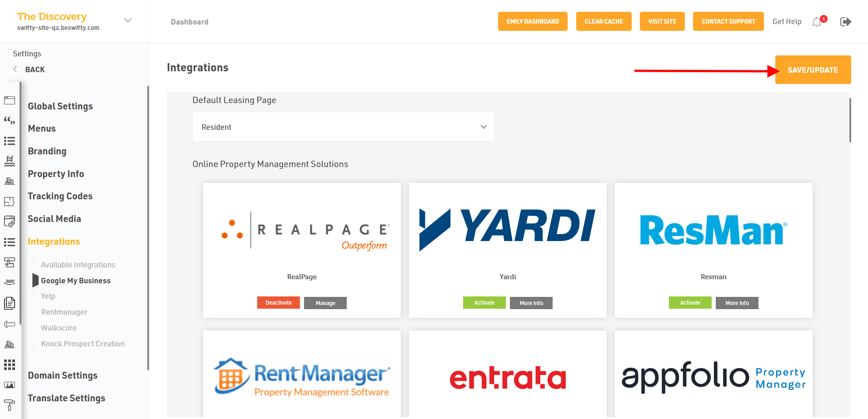Open the Default Leasing Page dropdown
This screenshot has width=868, height=419.
(x=343, y=127)
